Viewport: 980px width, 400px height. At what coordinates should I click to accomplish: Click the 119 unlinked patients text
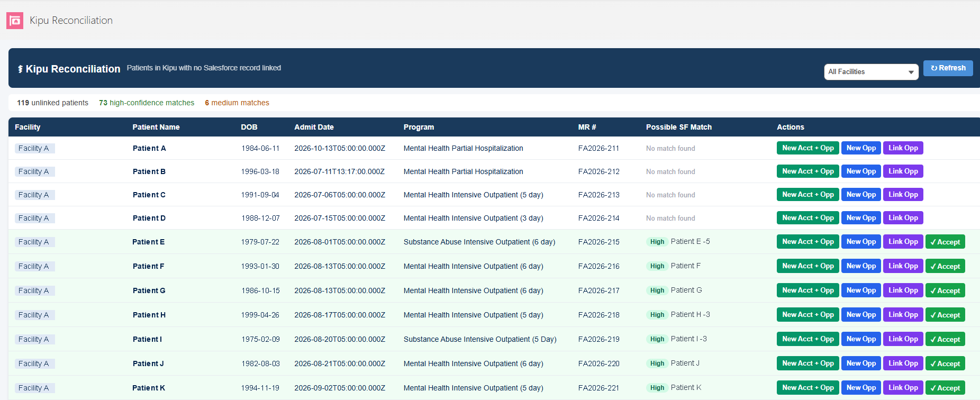[52, 103]
